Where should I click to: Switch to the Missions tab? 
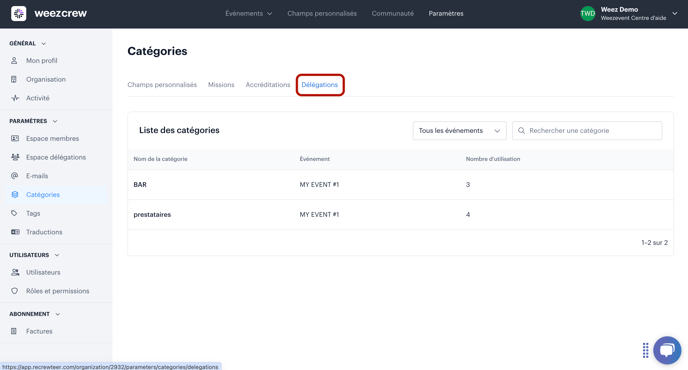point(221,85)
